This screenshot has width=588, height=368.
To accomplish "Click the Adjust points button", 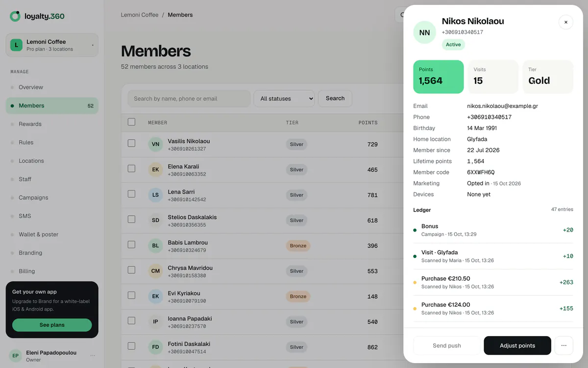I will 517,345.
